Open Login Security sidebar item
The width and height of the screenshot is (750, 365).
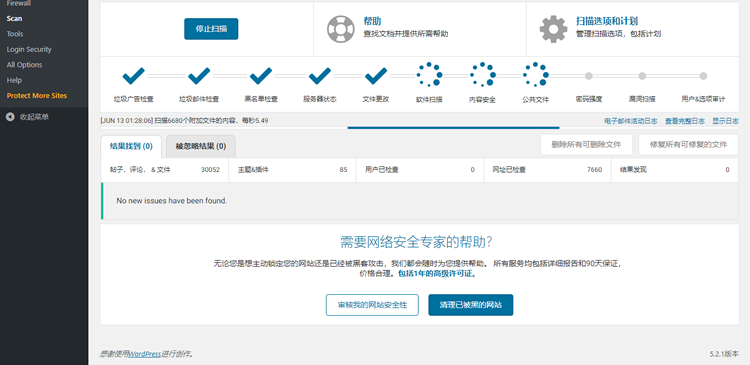(x=29, y=49)
